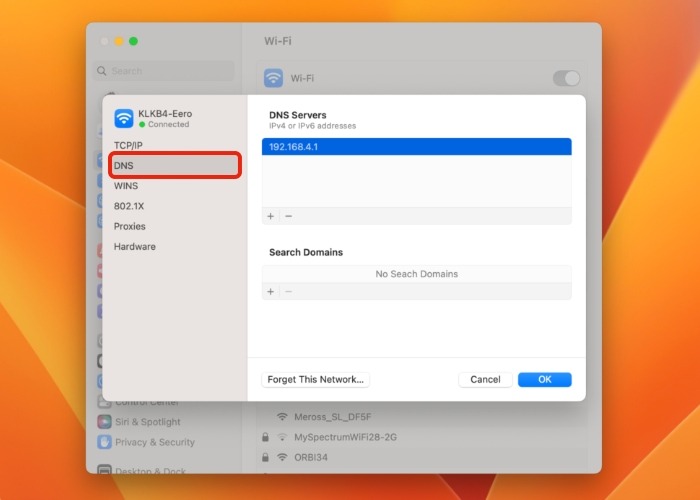Click the No Search Domains list area

[417, 274]
